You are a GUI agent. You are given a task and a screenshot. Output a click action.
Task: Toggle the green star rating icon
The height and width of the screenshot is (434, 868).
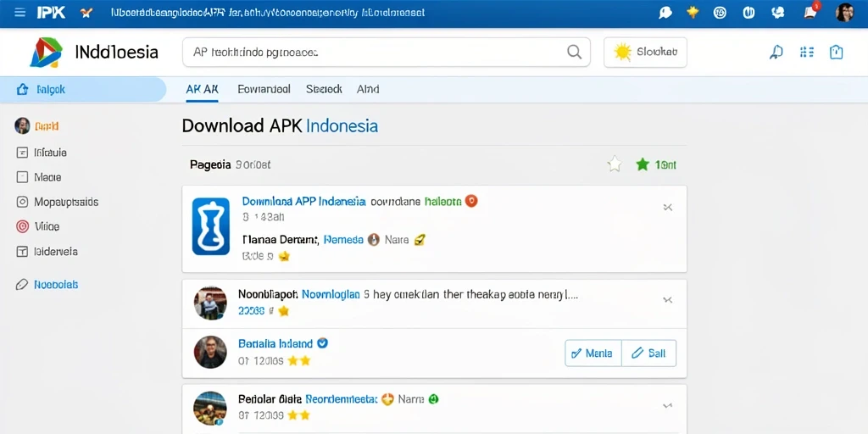pyautogui.click(x=643, y=164)
